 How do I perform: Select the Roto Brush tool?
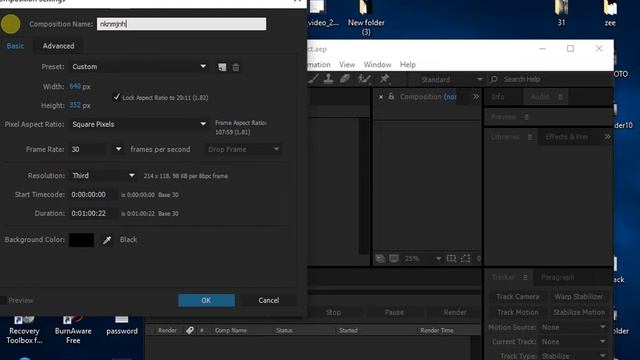[364, 79]
